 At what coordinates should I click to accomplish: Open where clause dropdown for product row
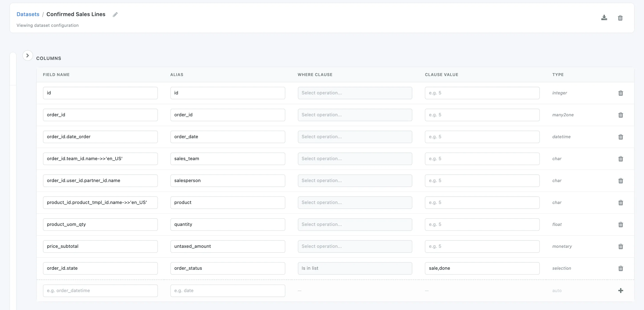[355, 202]
